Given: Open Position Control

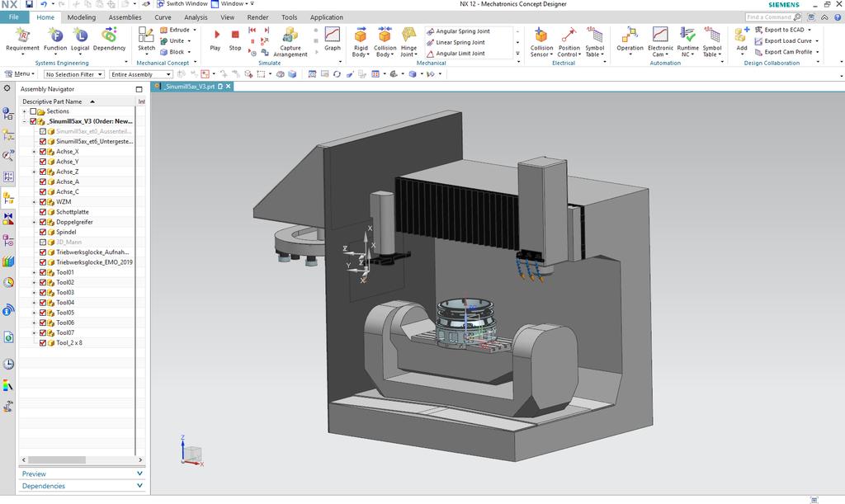Looking at the screenshot, I should pyautogui.click(x=569, y=42).
